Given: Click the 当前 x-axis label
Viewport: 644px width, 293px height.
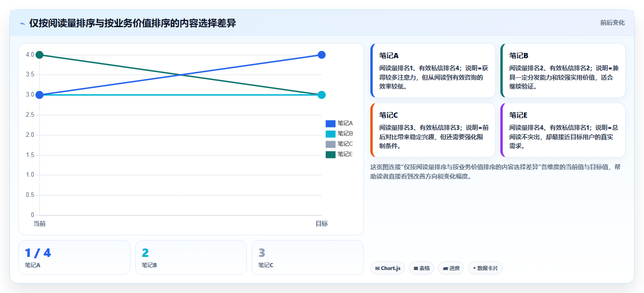Looking at the screenshot, I should tap(39, 224).
